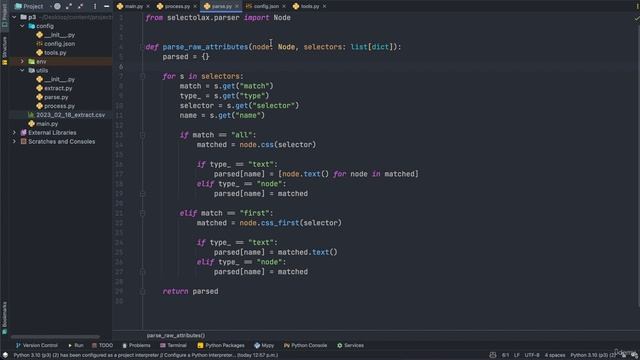Click the green inspection checkmark in editor corner
Image resolution: width=640 pixels, height=360 pixels.
[x=636, y=18]
